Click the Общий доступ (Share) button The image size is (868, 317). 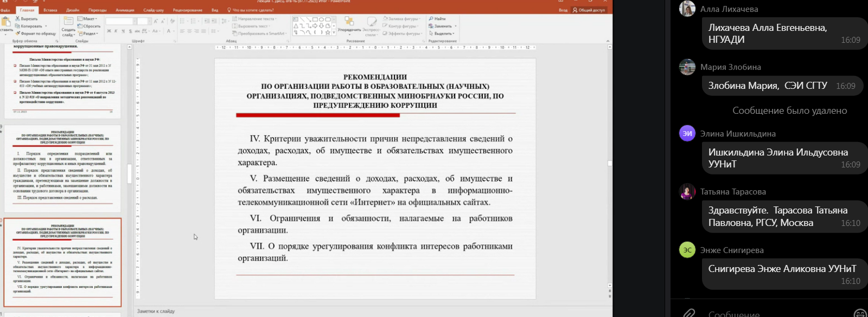coord(589,10)
